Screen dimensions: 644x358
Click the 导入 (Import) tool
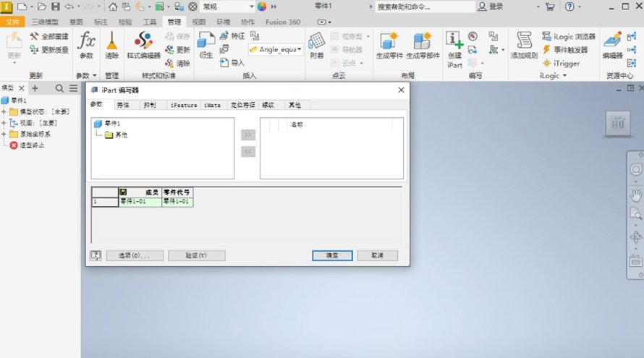(x=232, y=63)
